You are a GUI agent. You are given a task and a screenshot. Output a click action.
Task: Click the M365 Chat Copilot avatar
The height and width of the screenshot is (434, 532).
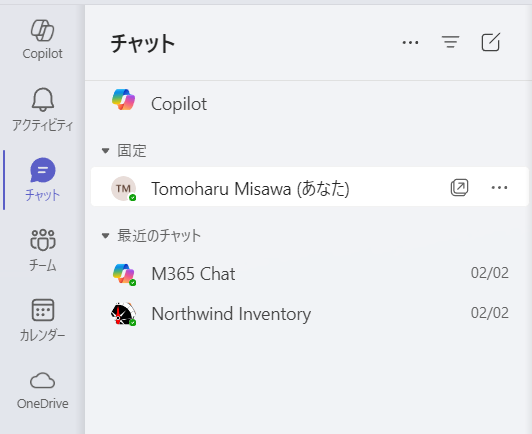click(x=124, y=274)
